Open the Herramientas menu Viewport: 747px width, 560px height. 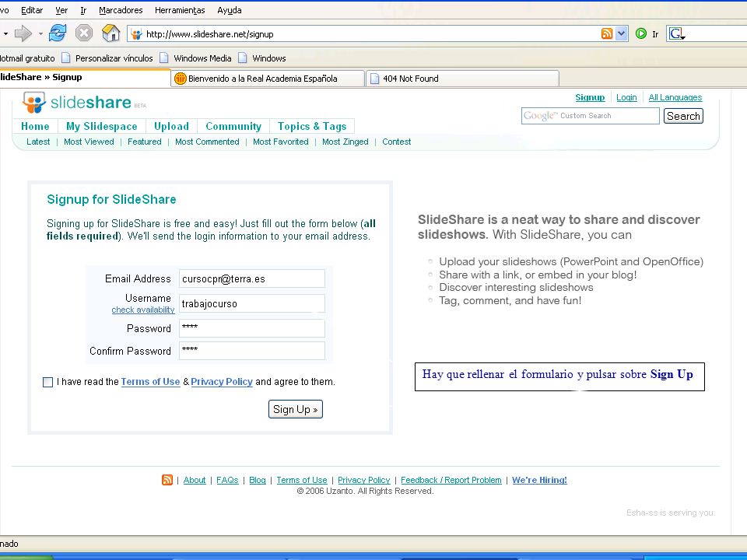coord(180,10)
